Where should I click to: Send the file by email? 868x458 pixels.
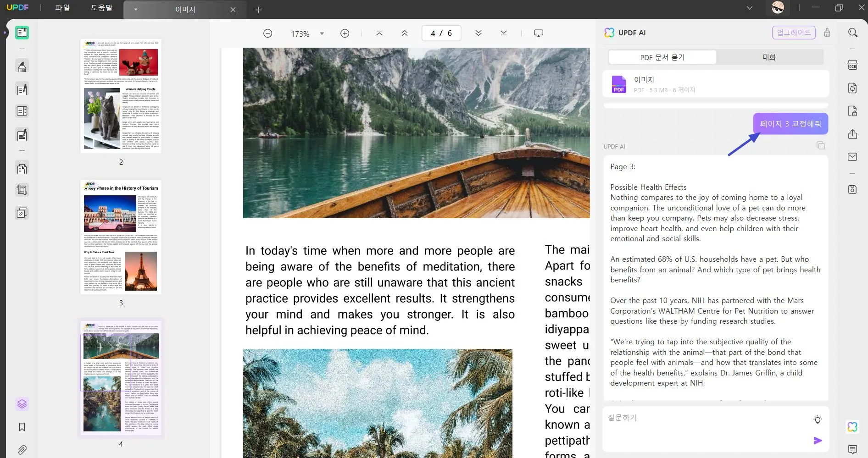pyautogui.click(x=852, y=157)
